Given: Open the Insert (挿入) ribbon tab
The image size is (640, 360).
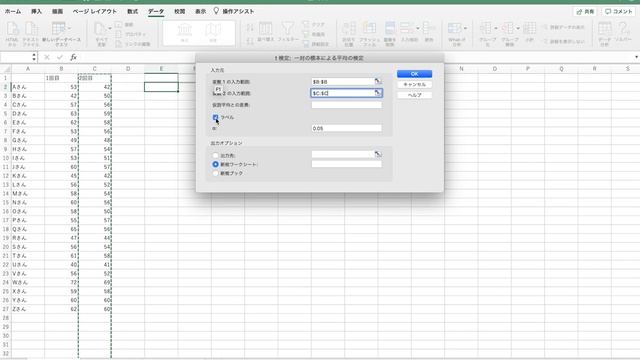Looking at the screenshot, I should [36, 11].
